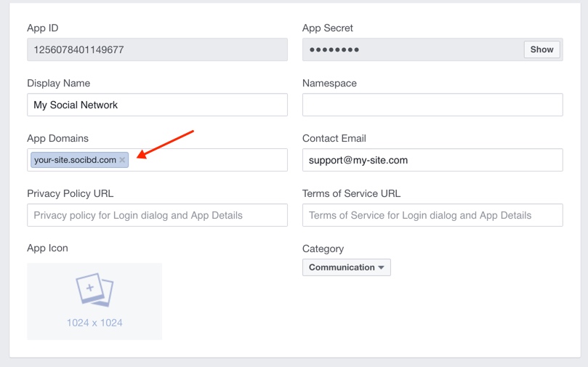Click the Display Name input field
This screenshot has height=367, width=588.
[157, 105]
